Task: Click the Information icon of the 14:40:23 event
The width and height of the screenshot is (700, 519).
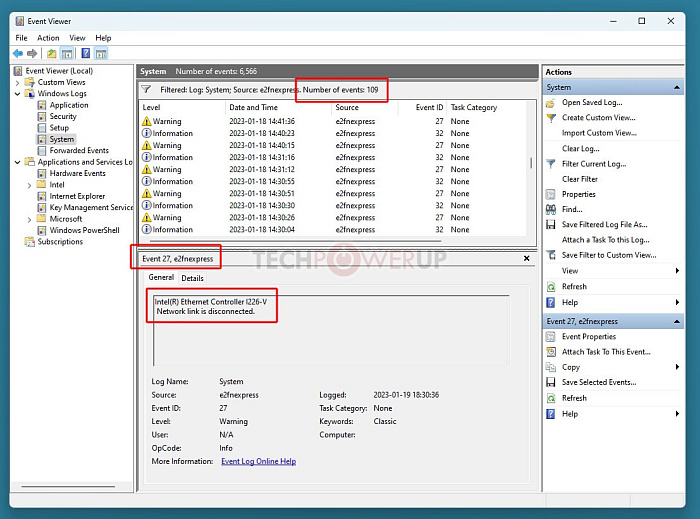Action: 146,133
